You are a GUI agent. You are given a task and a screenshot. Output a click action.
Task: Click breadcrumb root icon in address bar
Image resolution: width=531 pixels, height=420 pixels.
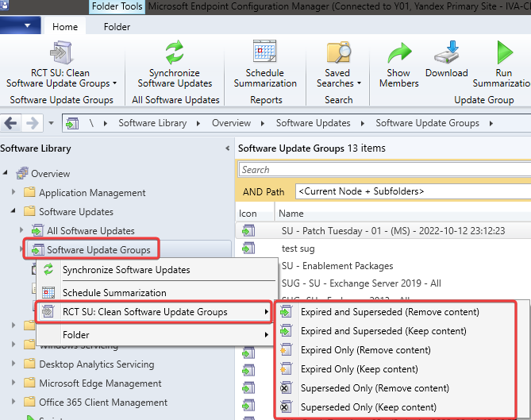(72, 123)
